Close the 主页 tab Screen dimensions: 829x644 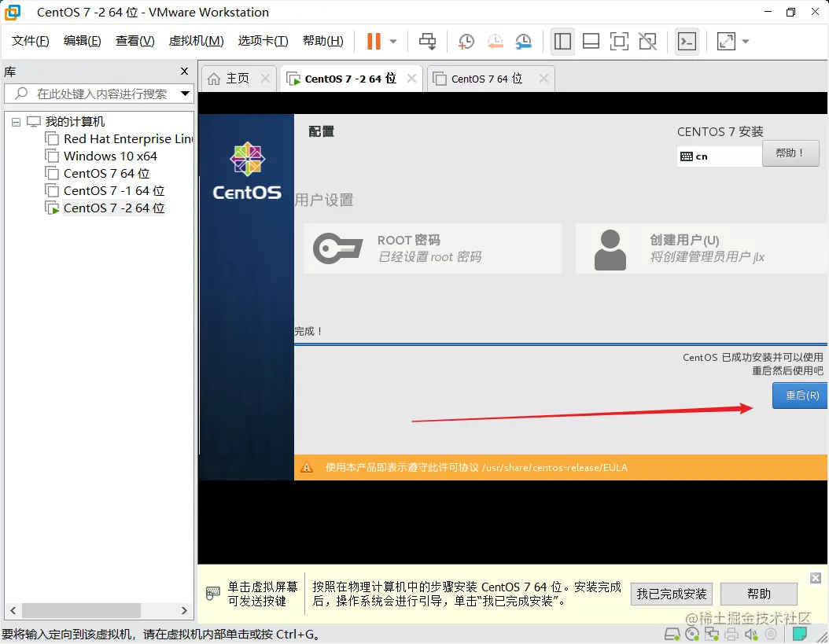tap(265, 79)
